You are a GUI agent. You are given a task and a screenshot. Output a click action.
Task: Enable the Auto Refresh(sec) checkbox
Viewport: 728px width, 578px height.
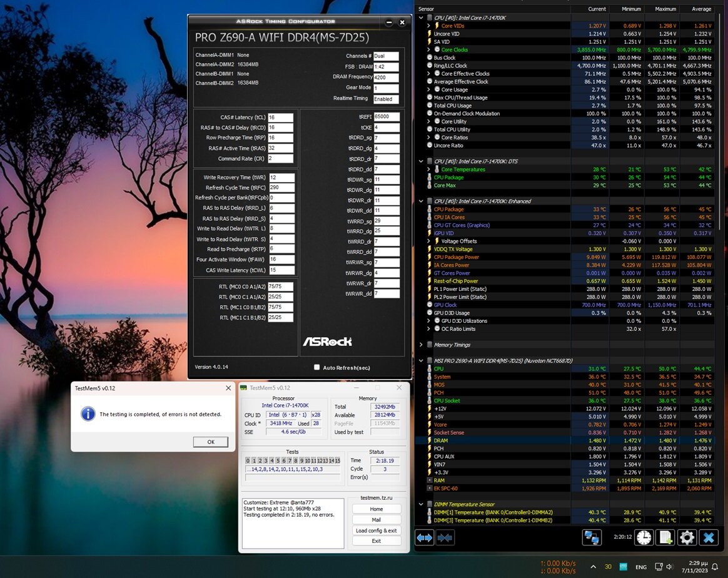[316, 367]
